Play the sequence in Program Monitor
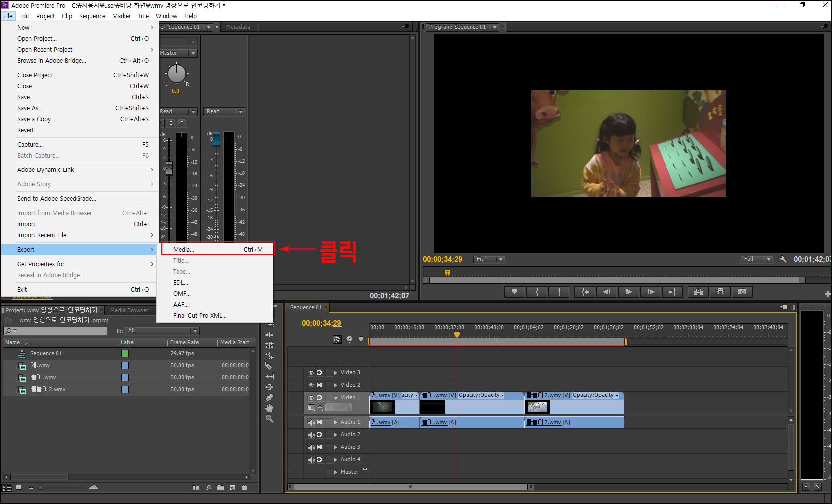Viewport: 832px width, 504px height. coord(629,292)
